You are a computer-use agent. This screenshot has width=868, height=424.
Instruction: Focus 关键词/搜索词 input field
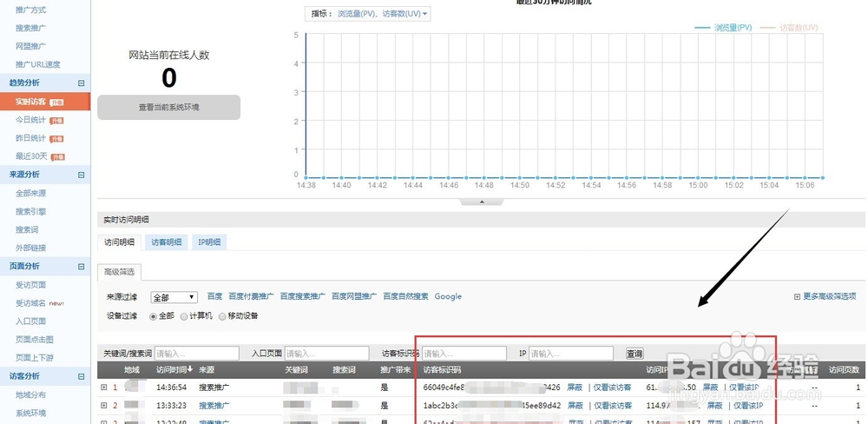[x=196, y=354]
